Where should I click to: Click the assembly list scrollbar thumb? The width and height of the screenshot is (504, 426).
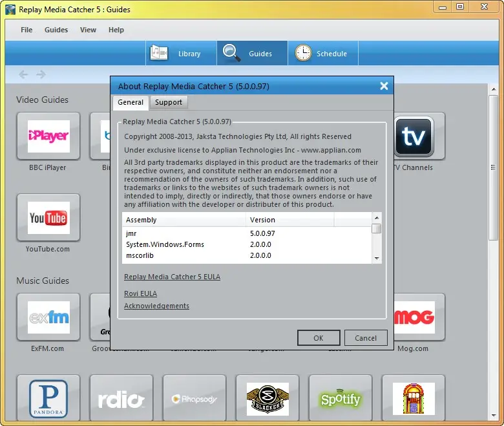377,229
